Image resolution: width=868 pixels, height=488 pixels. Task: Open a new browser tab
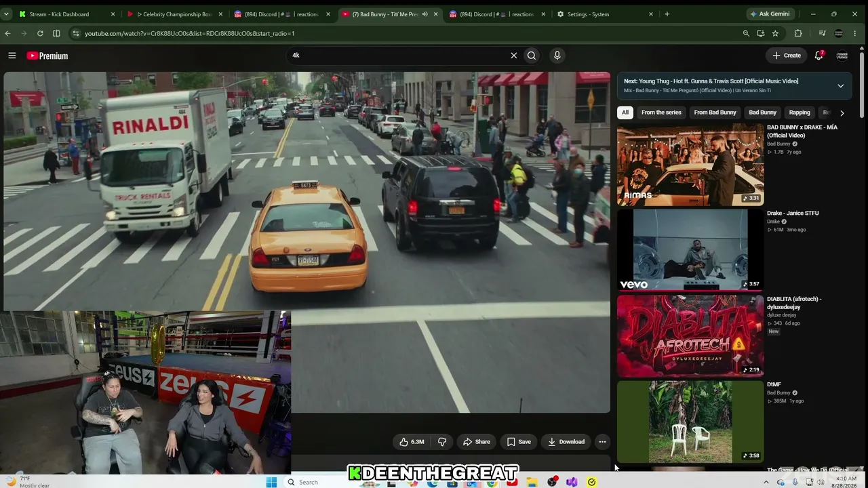coord(667,14)
